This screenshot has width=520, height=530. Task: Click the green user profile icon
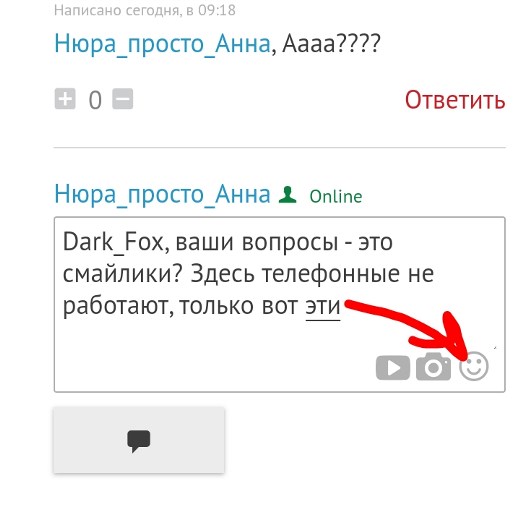click(287, 195)
